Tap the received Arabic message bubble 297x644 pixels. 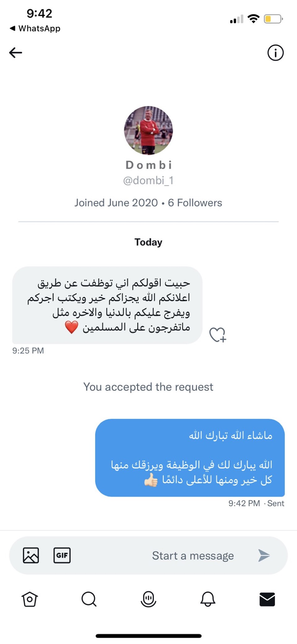tap(107, 305)
